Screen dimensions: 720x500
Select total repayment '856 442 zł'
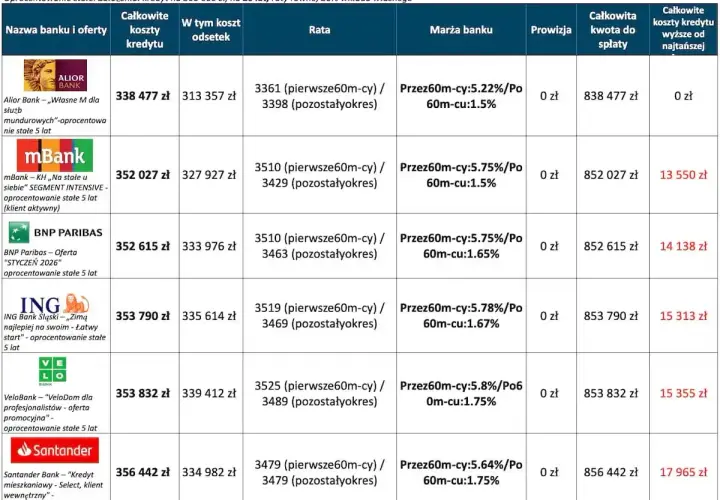pos(611,472)
